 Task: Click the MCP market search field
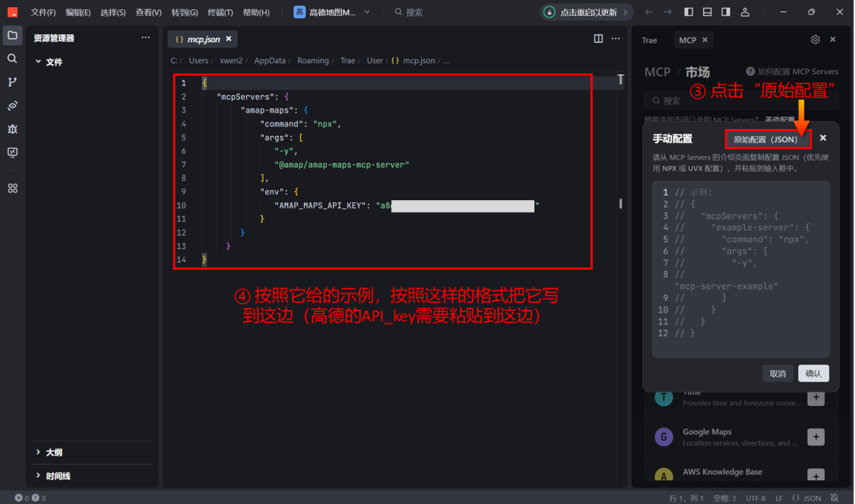click(x=740, y=100)
